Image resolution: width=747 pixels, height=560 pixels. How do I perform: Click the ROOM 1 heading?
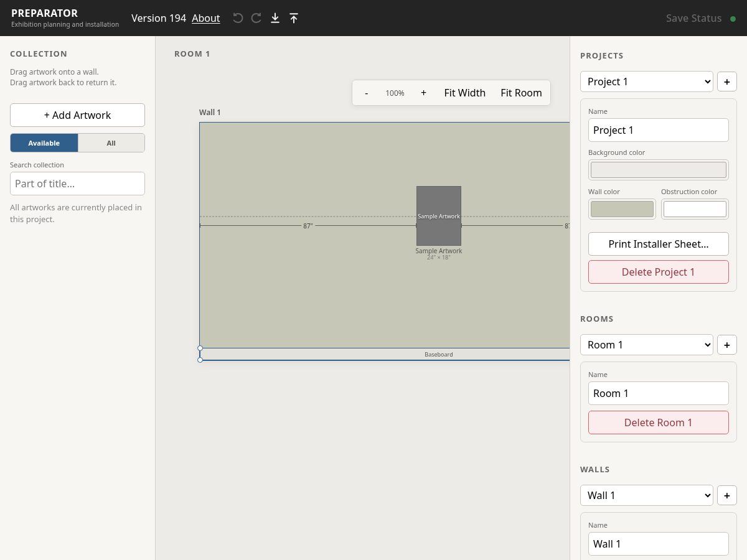point(192,54)
